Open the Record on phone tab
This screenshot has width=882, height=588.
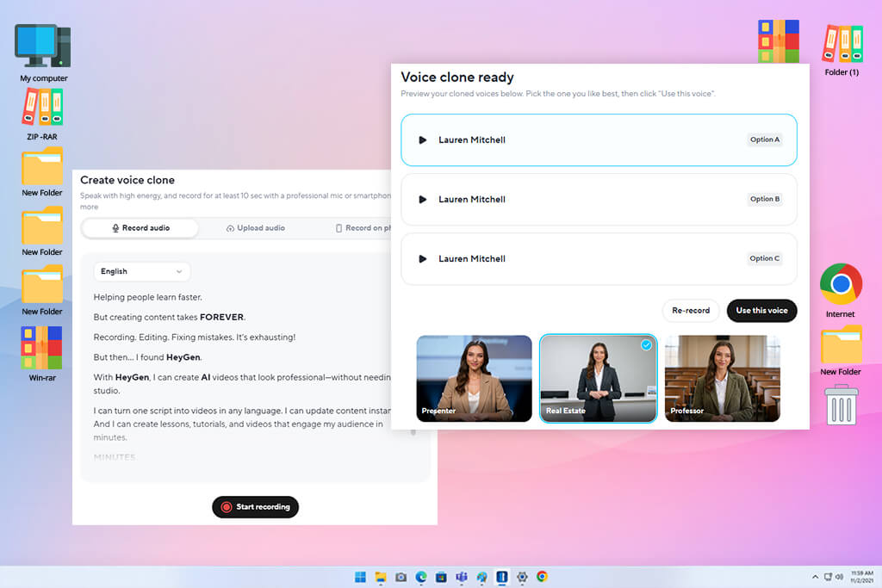(363, 228)
